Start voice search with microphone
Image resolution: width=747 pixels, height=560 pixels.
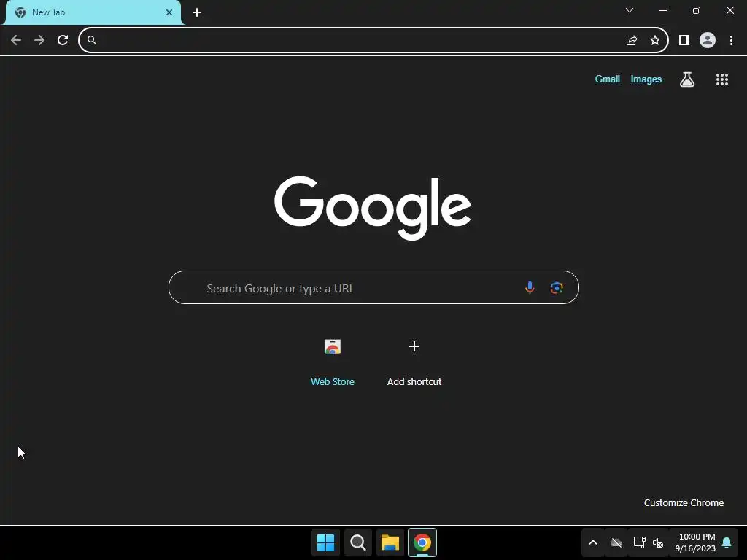click(530, 287)
